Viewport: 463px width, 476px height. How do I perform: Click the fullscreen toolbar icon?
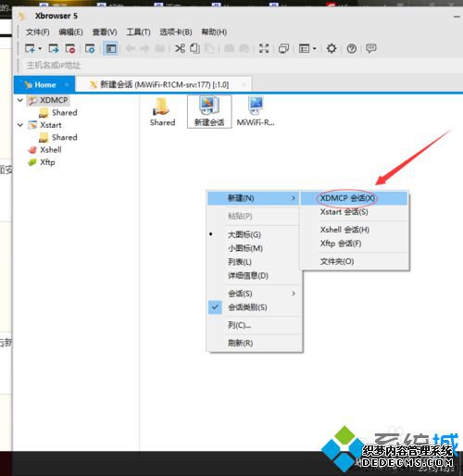(264, 48)
